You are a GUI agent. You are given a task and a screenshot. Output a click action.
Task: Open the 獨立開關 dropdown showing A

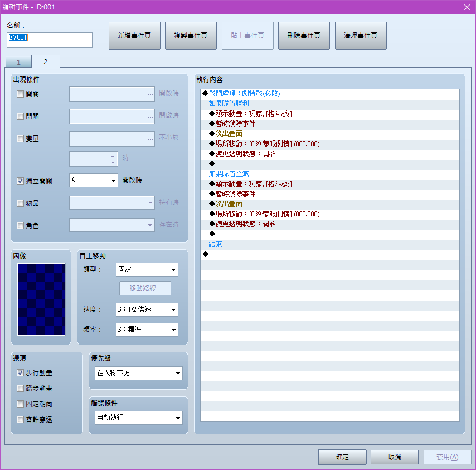coord(94,180)
